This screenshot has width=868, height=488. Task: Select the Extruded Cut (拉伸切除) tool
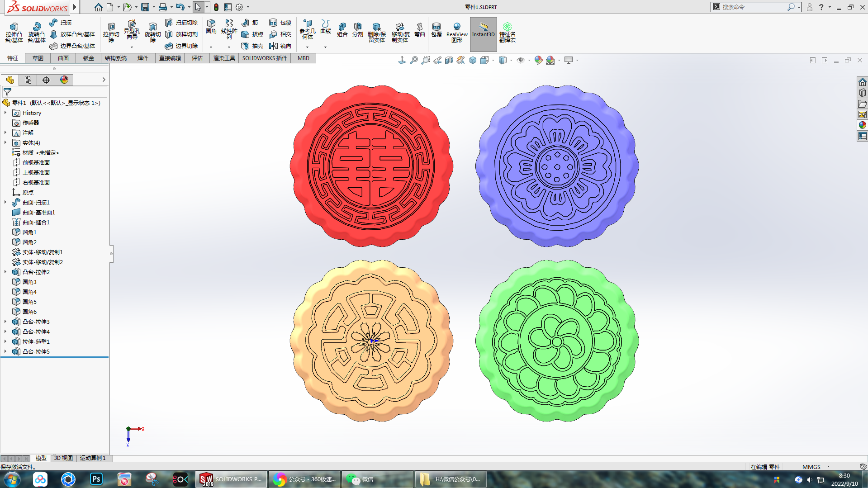(x=111, y=33)
